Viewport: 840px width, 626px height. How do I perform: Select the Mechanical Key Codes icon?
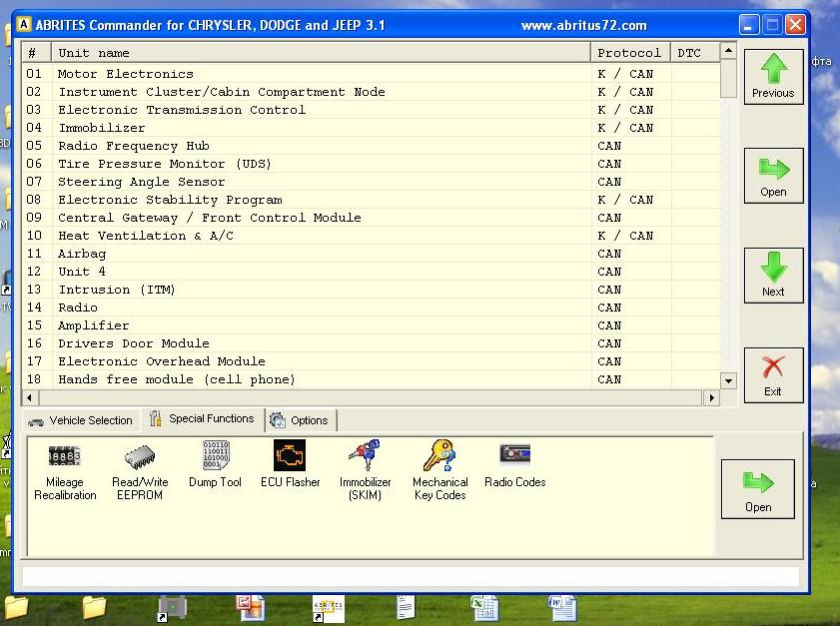[439, 470]
